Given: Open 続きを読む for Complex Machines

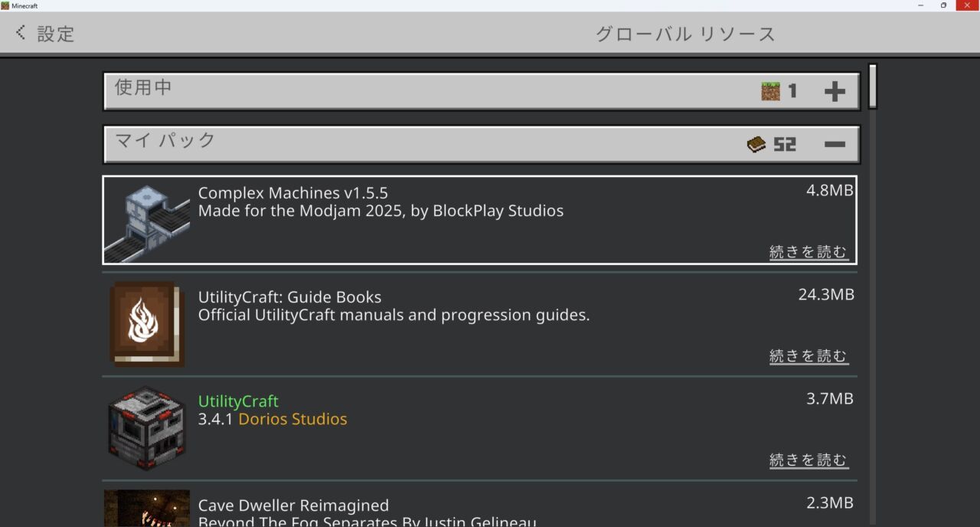Looking at the screenshot, I should tap(808, 252).
